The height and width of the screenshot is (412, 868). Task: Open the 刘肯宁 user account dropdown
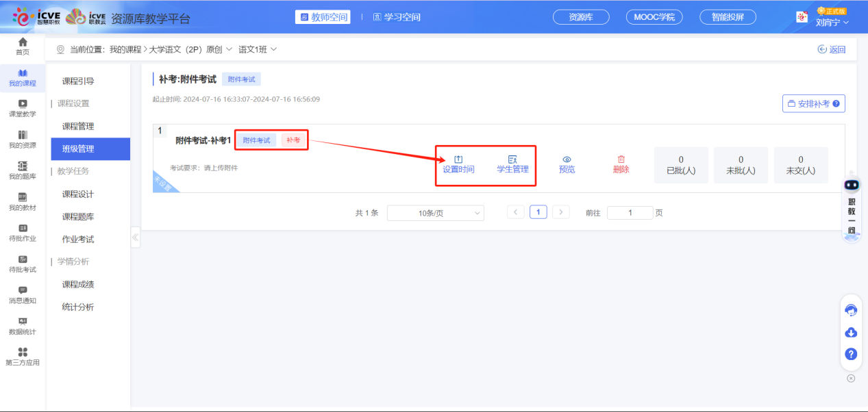point(832,22)
